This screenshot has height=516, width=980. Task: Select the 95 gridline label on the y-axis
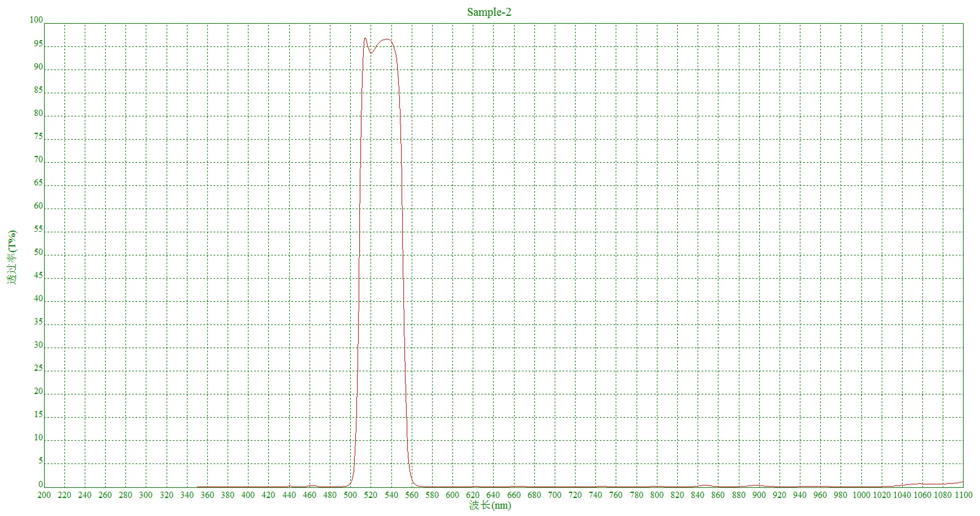pos(38,42)
